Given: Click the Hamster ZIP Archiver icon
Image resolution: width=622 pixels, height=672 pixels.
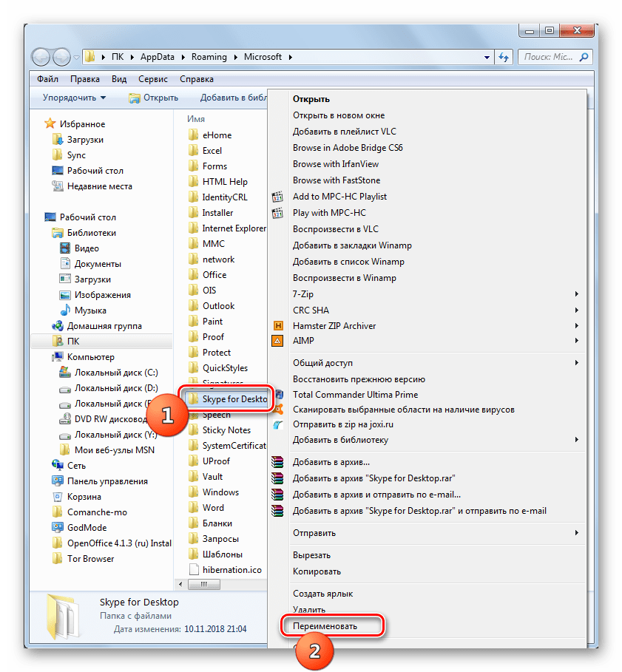Looking at the screenshot, I should 278,326.
